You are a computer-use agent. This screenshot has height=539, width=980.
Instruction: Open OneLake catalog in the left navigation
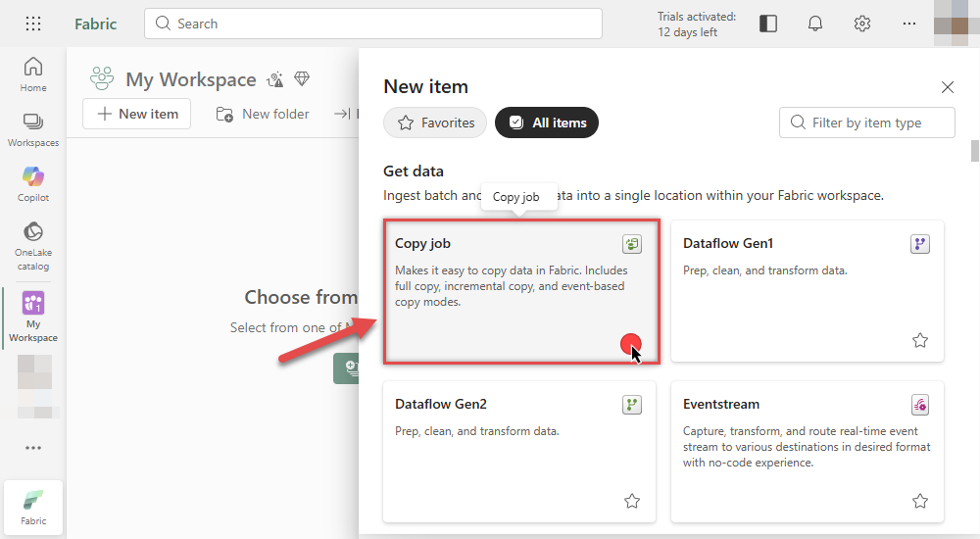(x=33, y=246)
